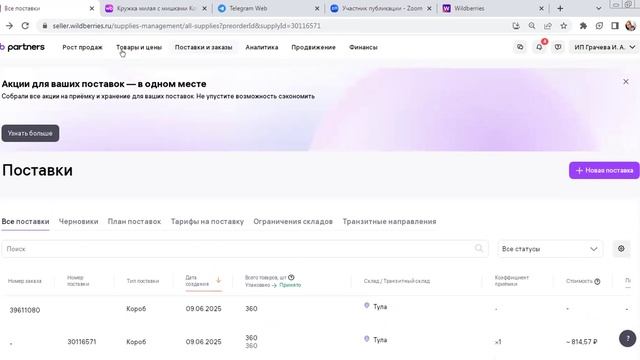Open a new browser tab

click(x=560, y=8)
